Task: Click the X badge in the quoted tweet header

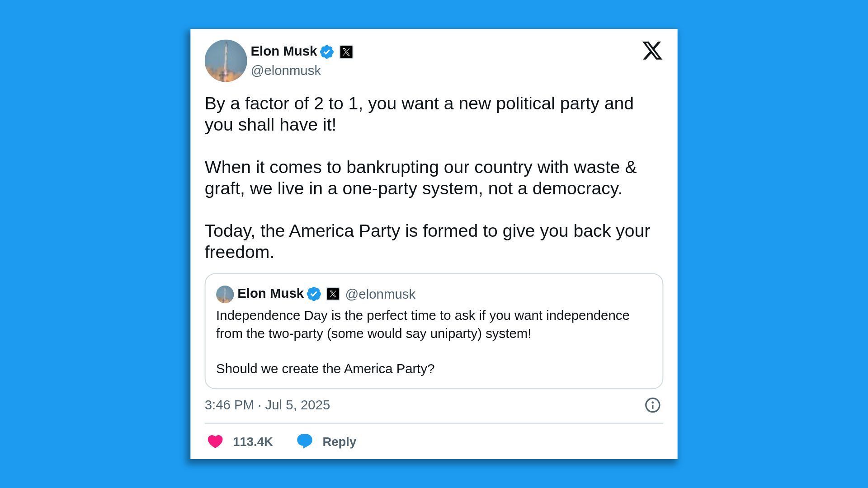Action: [334, 294]
